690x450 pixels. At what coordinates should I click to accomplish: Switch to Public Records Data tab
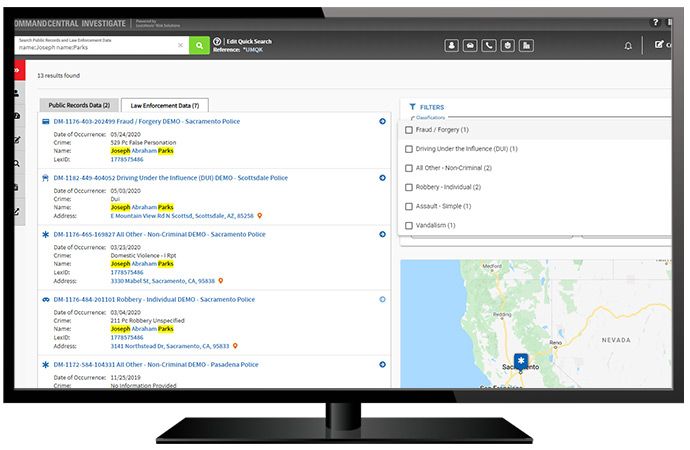click(x=78, y=105)
